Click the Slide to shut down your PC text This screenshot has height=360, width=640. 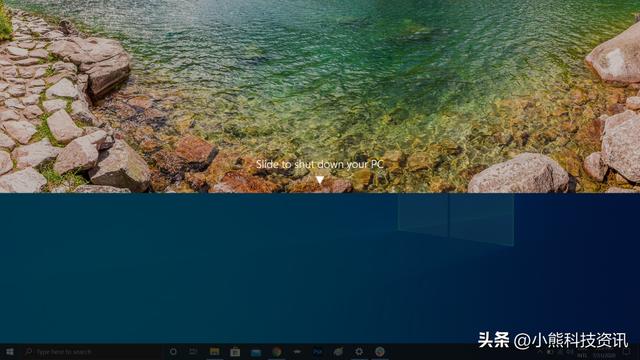[320, 164]
